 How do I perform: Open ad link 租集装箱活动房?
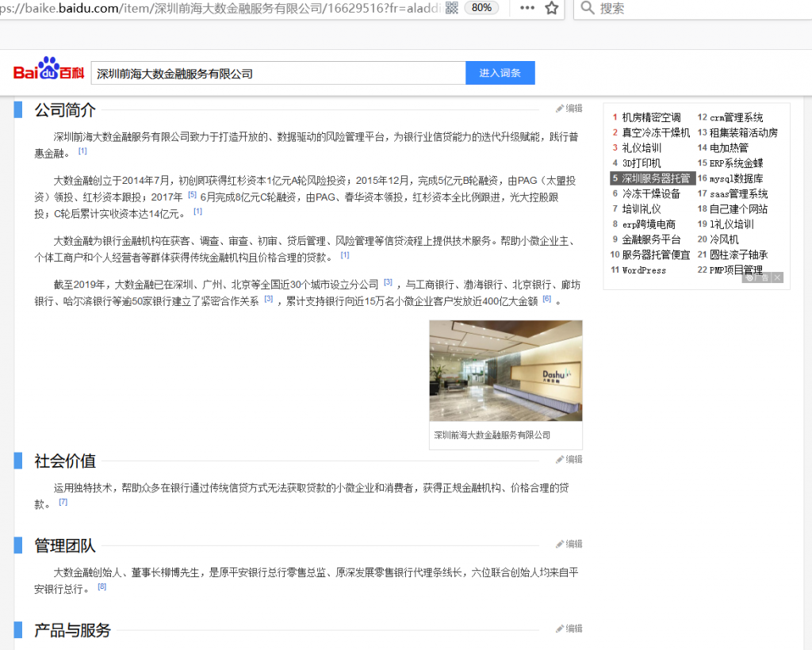point(743,132)
